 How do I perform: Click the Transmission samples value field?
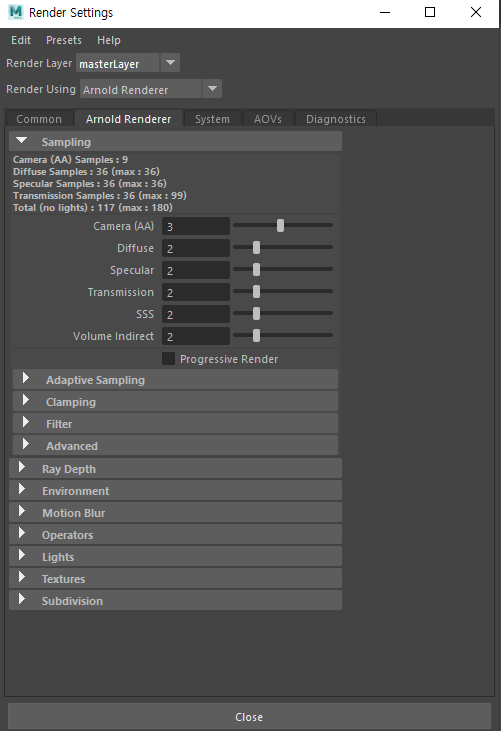click(x=196, y=292)
